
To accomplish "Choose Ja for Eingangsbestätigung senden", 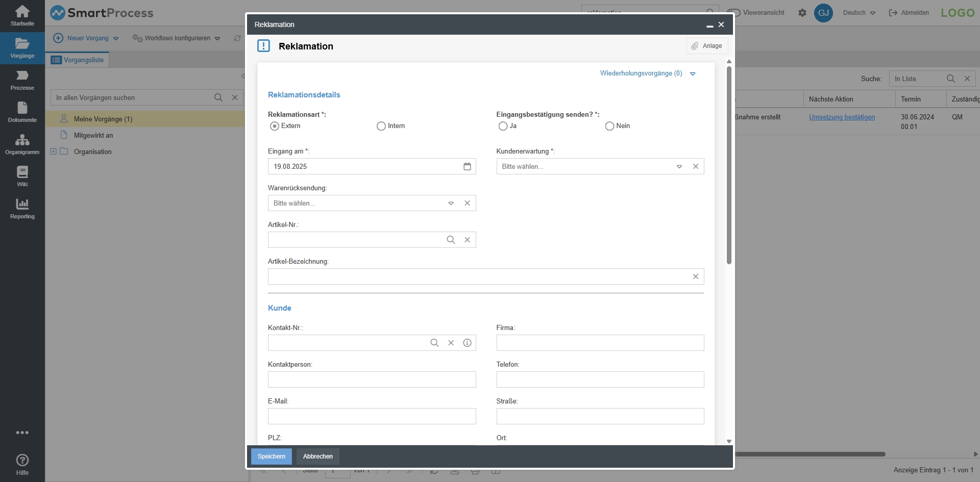I will click(503, 126).
